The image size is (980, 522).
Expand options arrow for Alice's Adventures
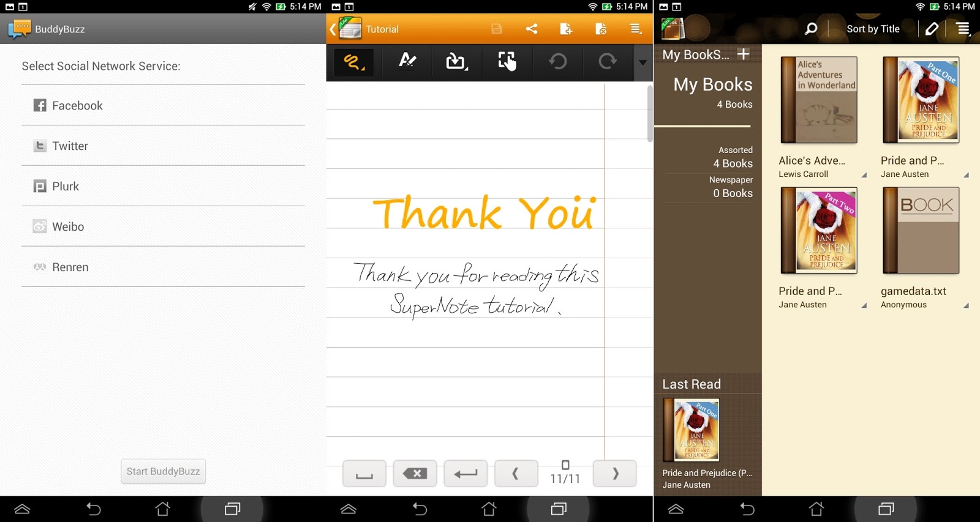[864, 175]
